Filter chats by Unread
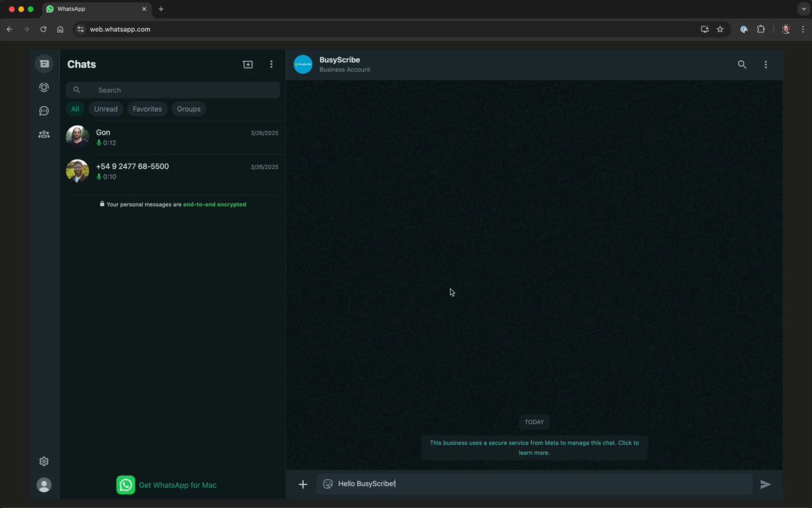Screen dimensions: 812x508 (x=106, y=109)
